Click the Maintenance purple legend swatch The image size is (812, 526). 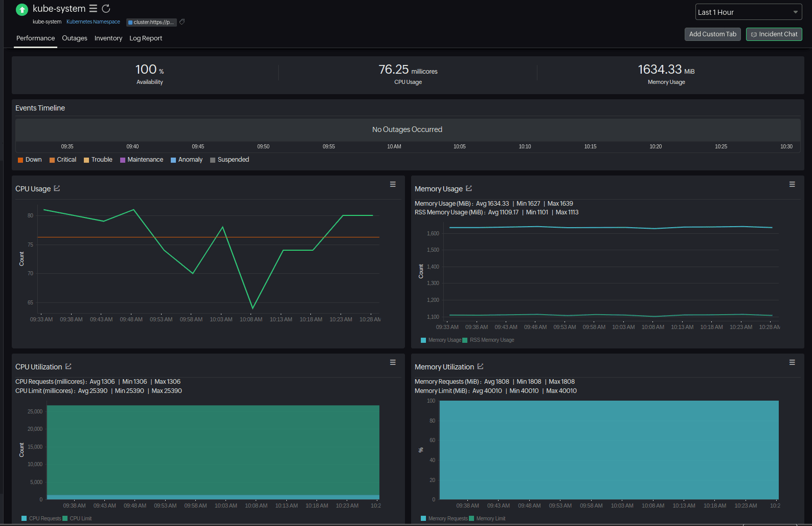tap(123, 160)
